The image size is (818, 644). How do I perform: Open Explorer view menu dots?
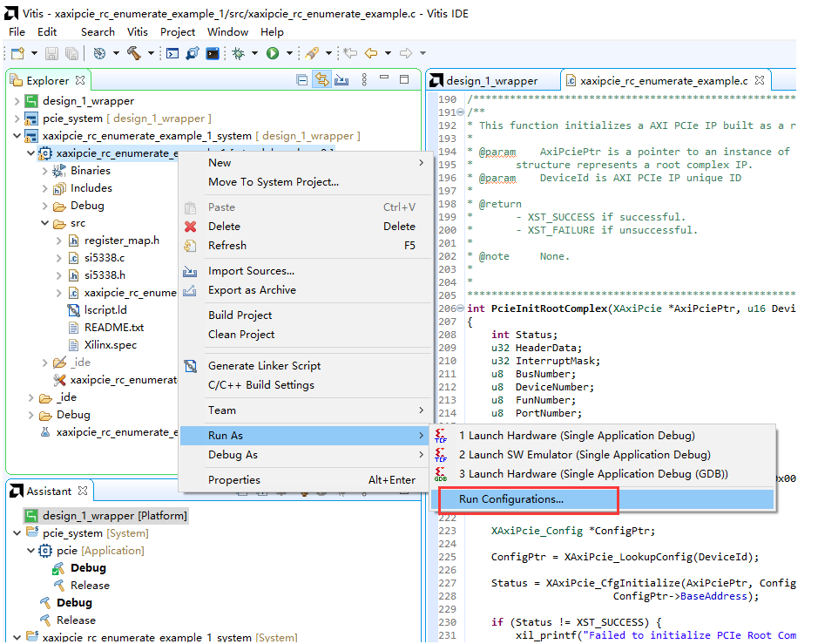364,80
